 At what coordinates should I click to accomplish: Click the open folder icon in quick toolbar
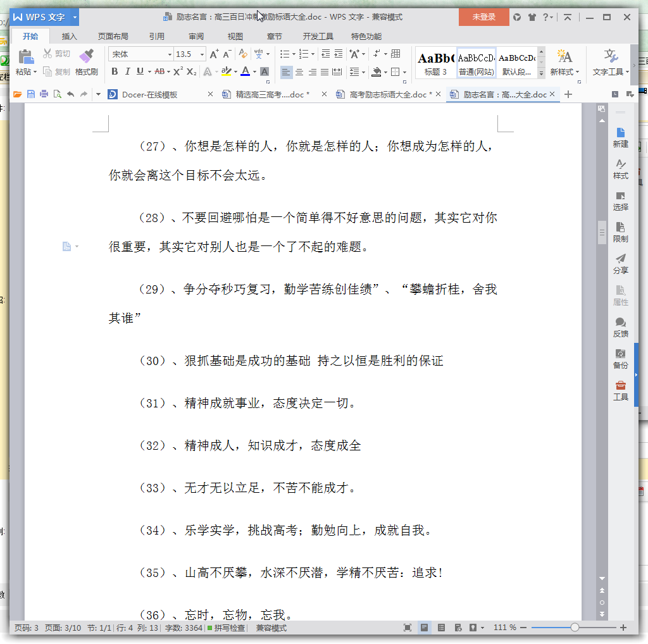17,95
